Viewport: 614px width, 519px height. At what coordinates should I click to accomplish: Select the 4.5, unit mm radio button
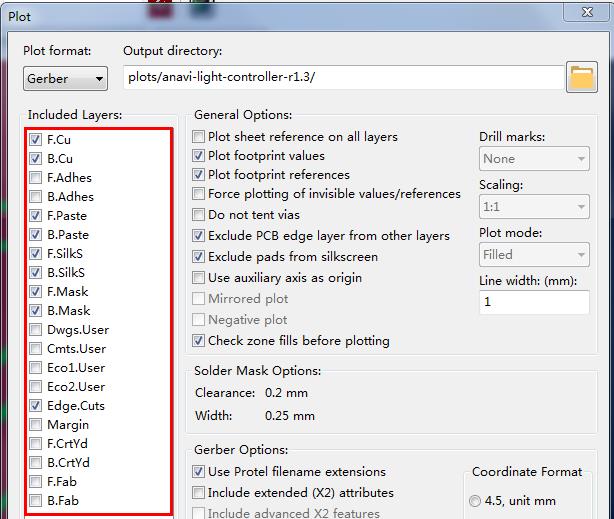[x=475, y=501]
